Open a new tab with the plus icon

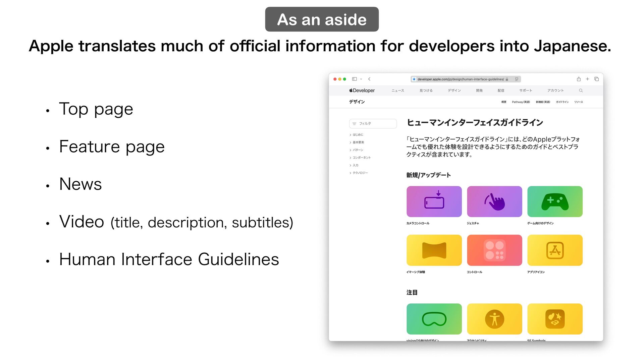[x=587, y=79]
